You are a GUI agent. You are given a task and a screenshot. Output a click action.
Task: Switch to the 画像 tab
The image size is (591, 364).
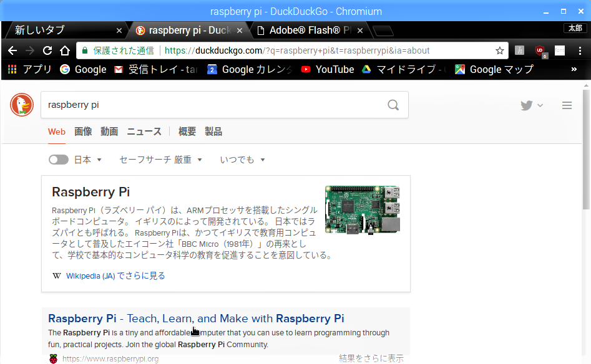[x=83, y=132]
